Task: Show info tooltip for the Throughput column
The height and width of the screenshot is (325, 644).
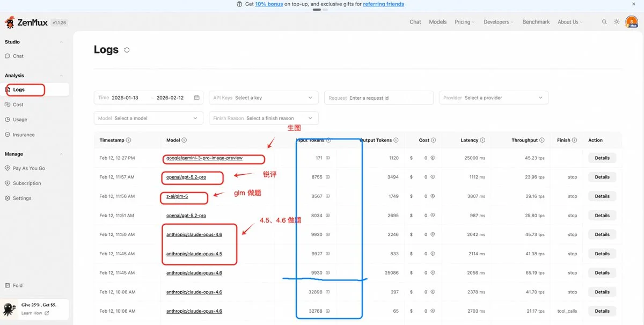Action: tap(542, 141)
